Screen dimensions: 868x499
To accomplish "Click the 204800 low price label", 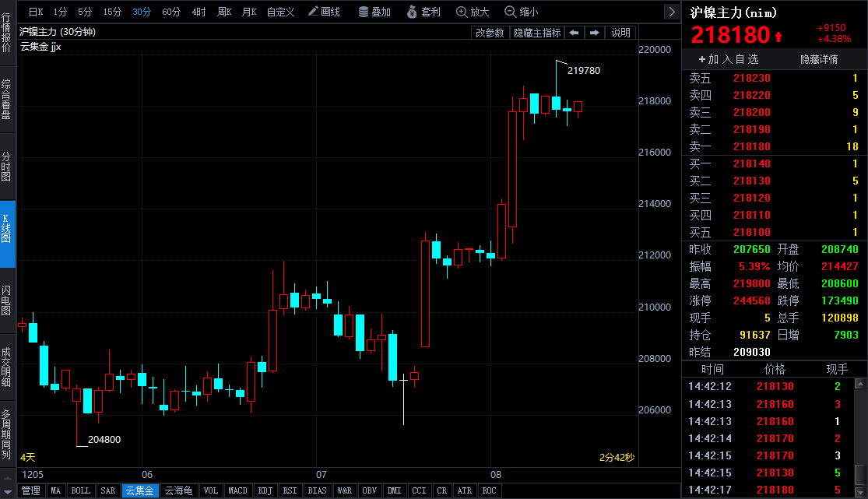I will 104,440.
